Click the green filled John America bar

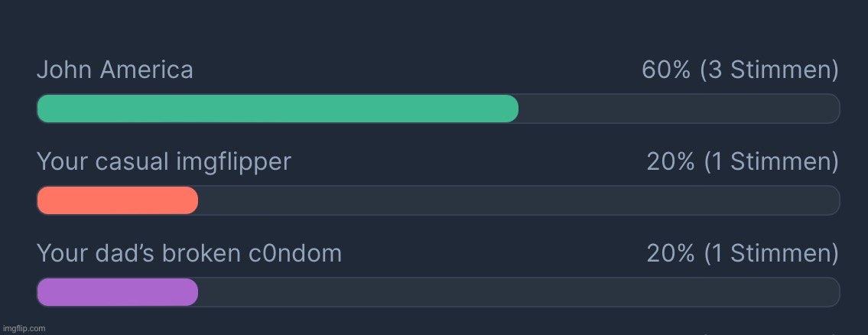coord(277,109)
